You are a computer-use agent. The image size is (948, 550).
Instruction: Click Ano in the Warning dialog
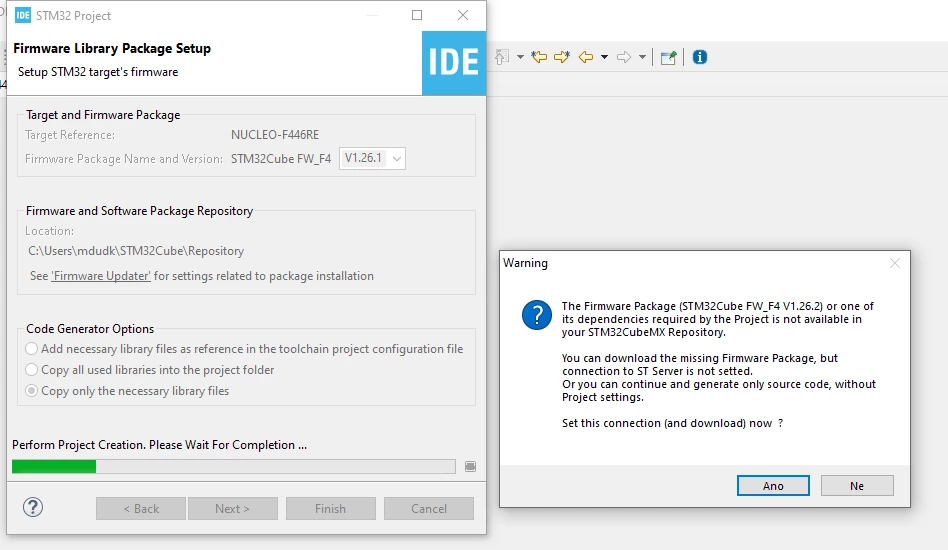point(773,485)
